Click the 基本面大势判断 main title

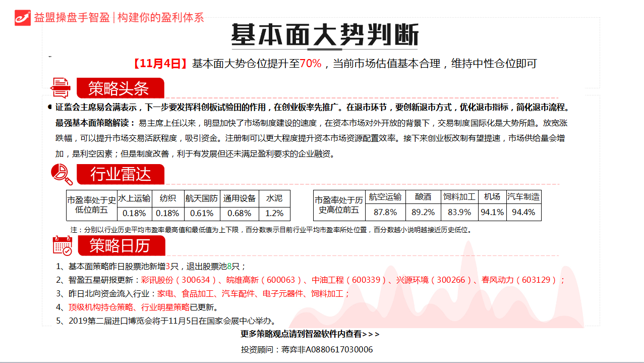click(324, 35)
